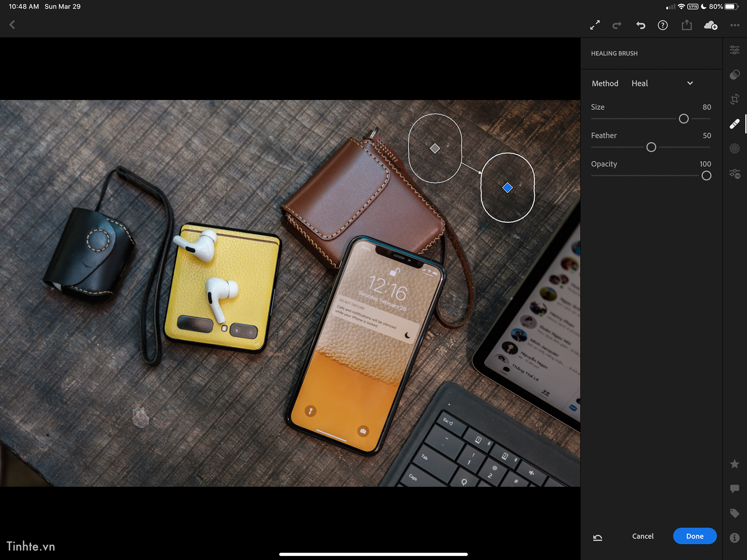Click the Size value 80
This screenshot has height=560, width=747.
pos(707,107)
